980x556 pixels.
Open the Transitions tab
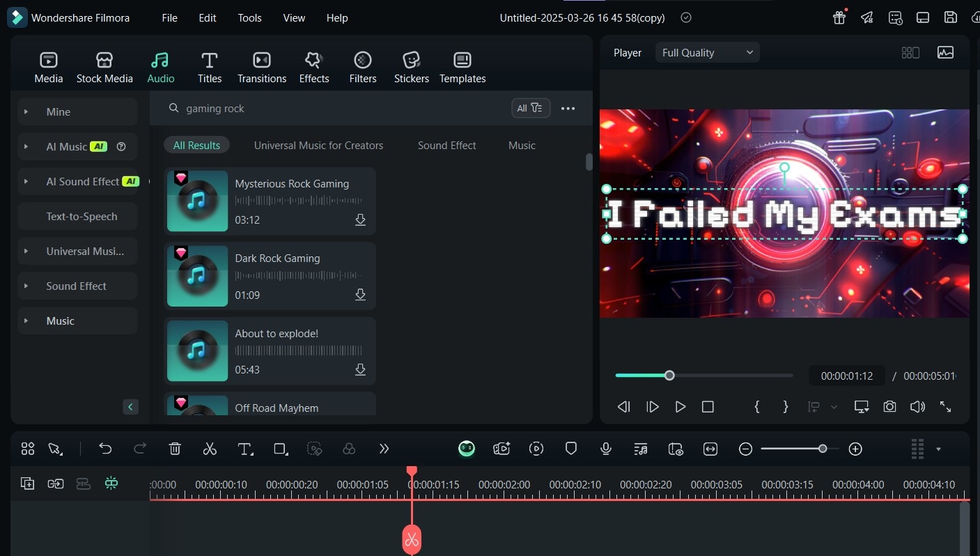pos(262,68)
